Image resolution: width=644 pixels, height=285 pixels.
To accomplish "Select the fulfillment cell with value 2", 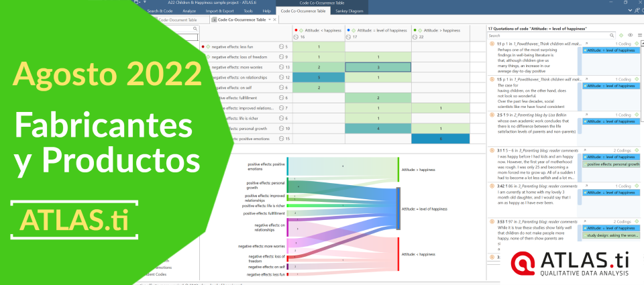I will point(378,98).
